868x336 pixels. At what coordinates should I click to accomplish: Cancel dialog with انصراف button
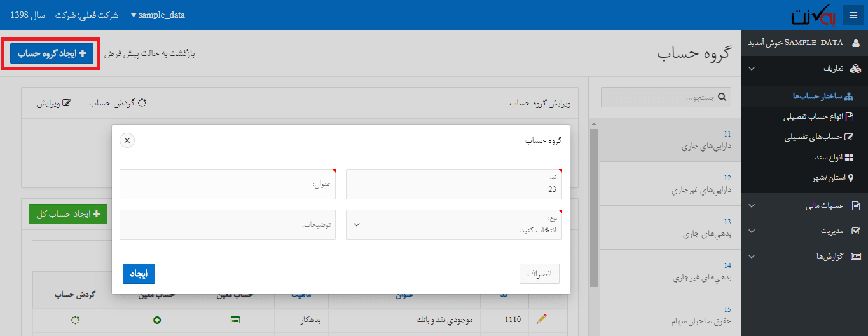(539, 274)
